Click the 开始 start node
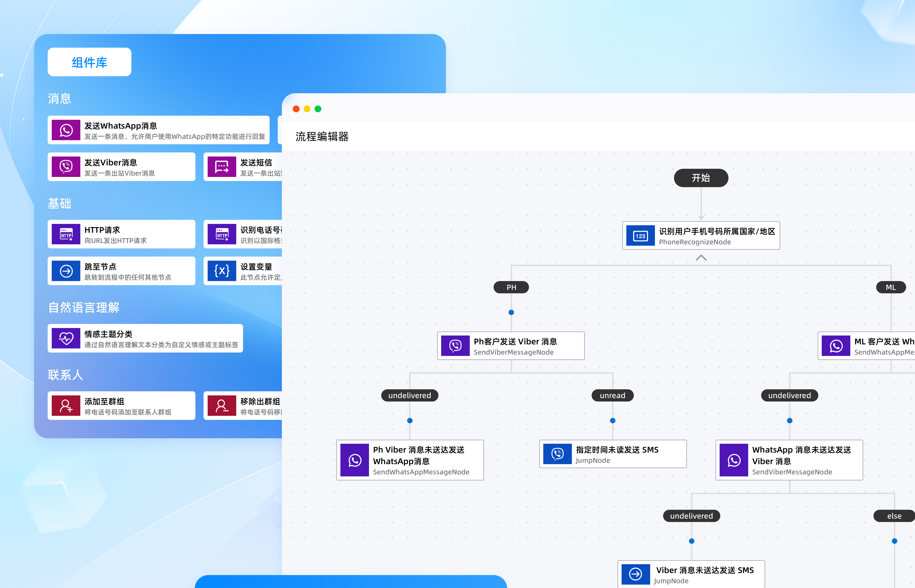This screenshot has height=588, width=915. (701, 178)
